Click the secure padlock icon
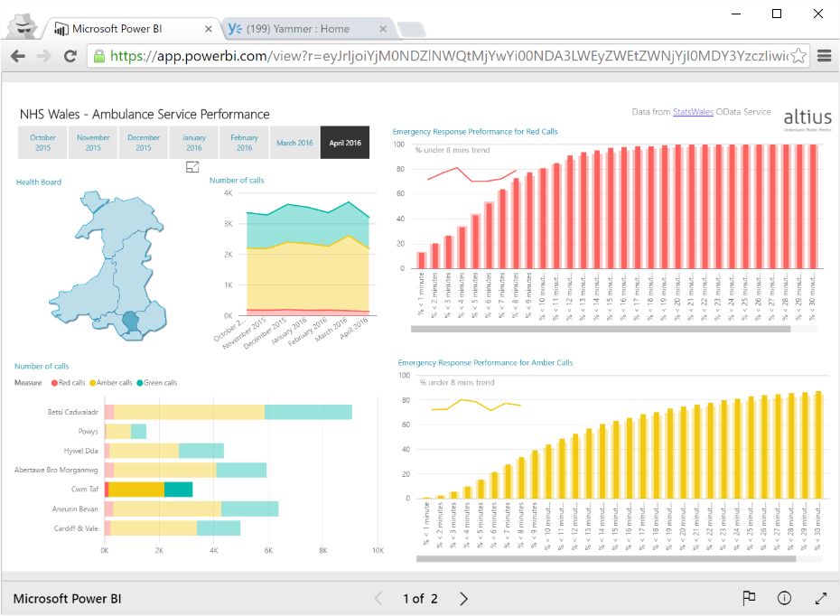840x616 pixels. click(x=99, y=56)
